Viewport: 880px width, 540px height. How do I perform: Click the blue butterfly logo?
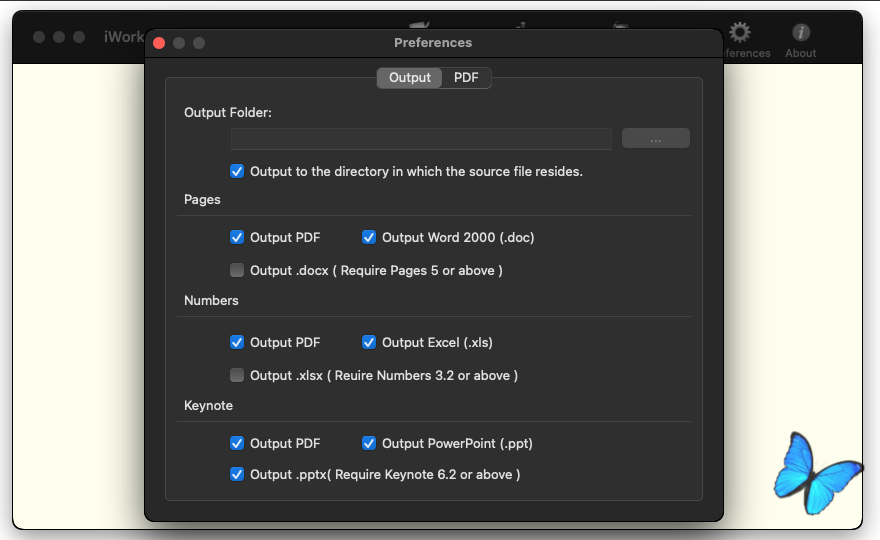817,473
